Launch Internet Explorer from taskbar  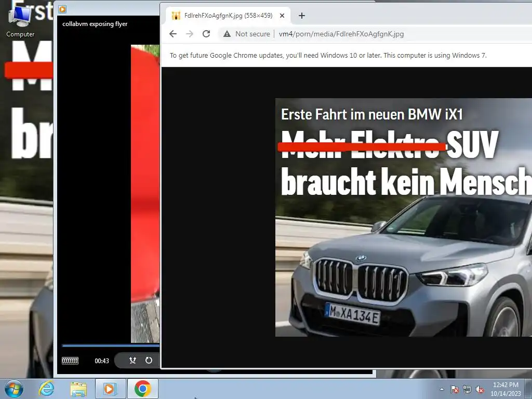point(46,389)
